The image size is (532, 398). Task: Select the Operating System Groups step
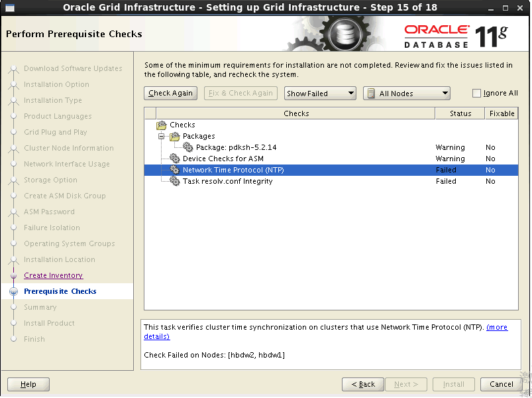(69, 243)
